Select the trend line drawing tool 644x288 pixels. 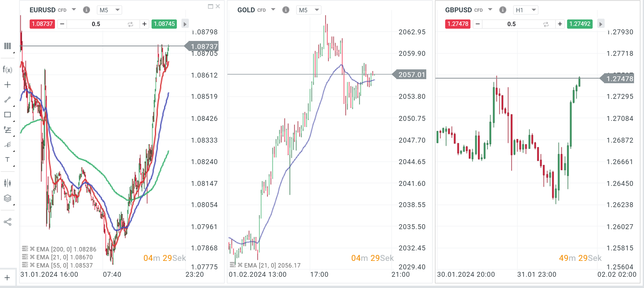(7, 99)
